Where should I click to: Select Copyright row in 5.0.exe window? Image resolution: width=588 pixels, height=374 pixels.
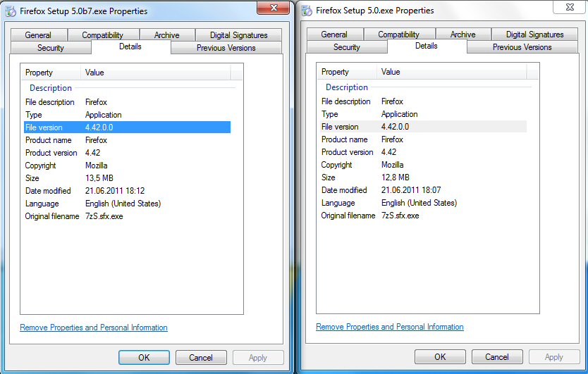coord(424,165)
